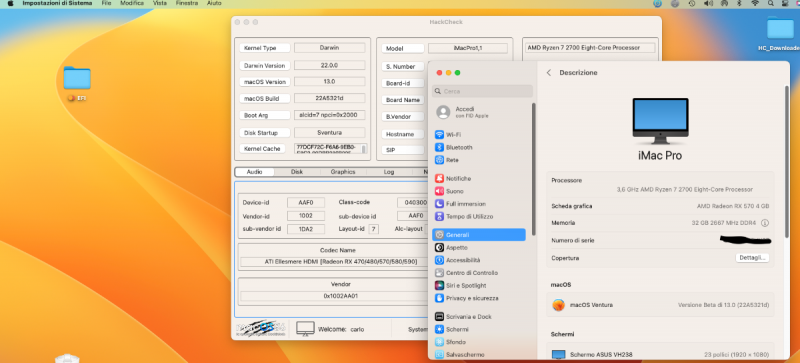800x363 pixels.
Task: Open the Impostazioni di Sistema menu
Action: pos(57,3)
